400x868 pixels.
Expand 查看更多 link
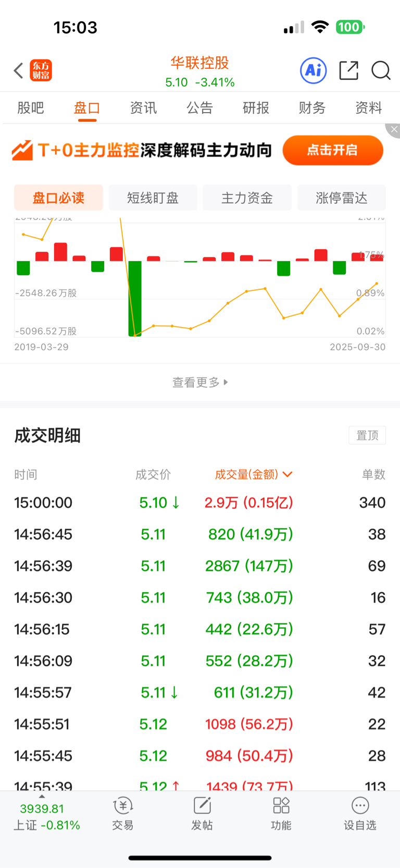click(200, 382)
